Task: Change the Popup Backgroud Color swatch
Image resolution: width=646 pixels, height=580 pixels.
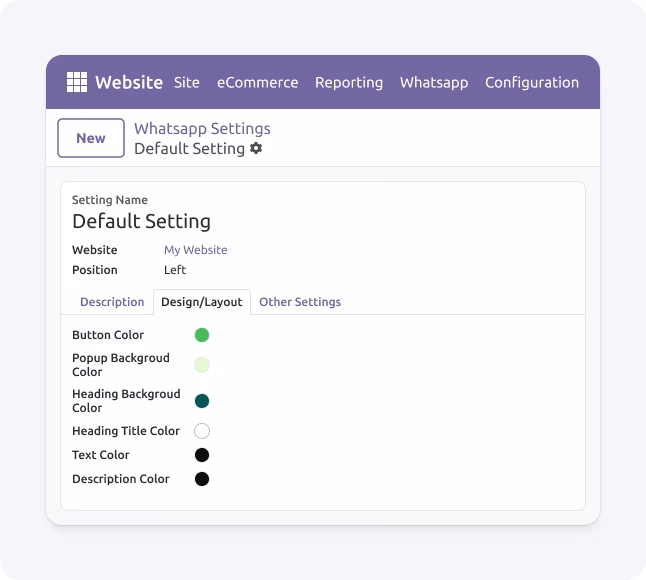Action: pyautogui.click(x=202, y=365)
